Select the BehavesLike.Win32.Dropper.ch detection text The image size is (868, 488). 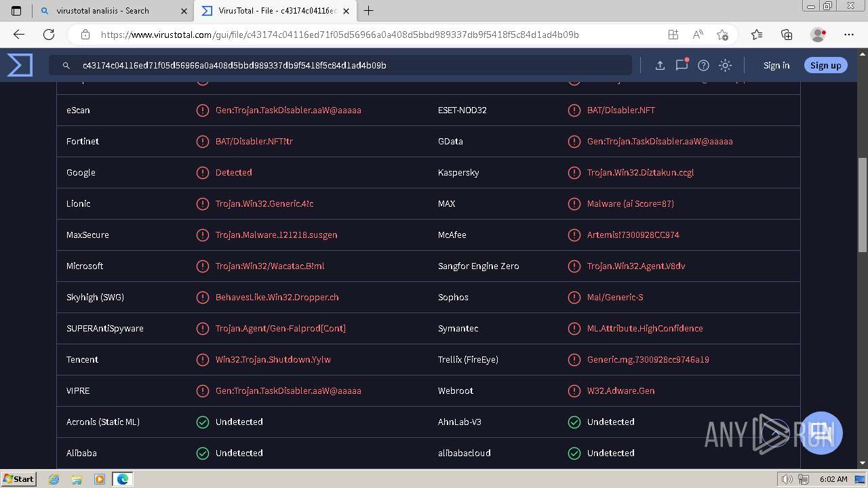(277, 297)
